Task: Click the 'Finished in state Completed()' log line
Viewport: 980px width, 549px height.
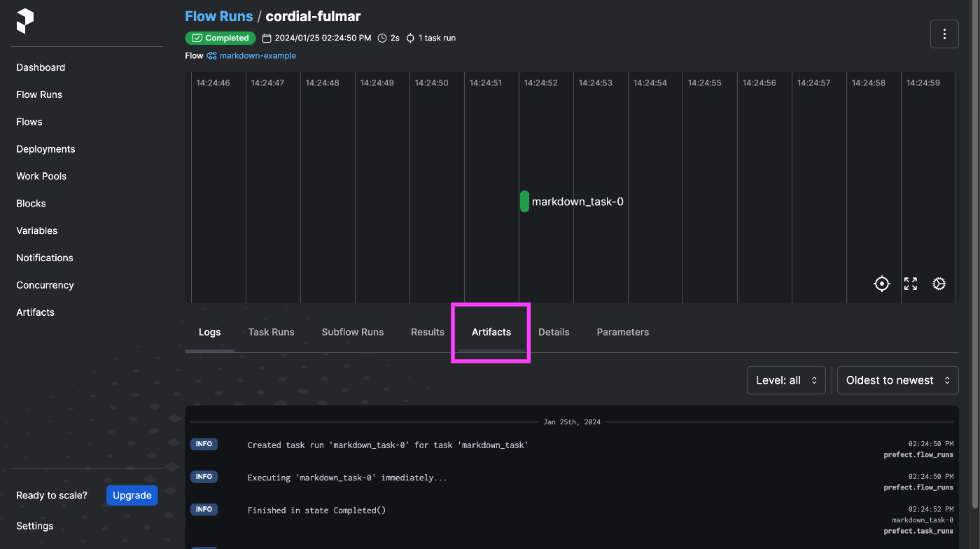Action: coord(316,510)
